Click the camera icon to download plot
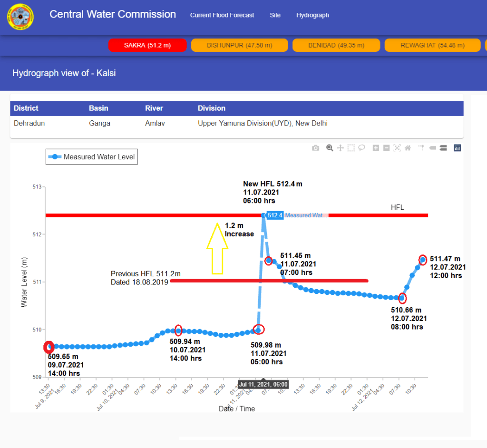 [x=315, y=148]
